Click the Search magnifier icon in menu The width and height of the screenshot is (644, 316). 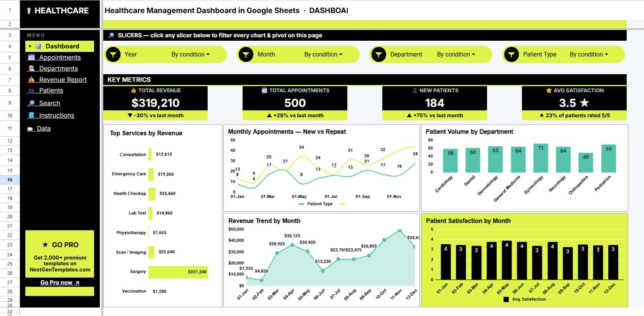click(x=31, y=103)
